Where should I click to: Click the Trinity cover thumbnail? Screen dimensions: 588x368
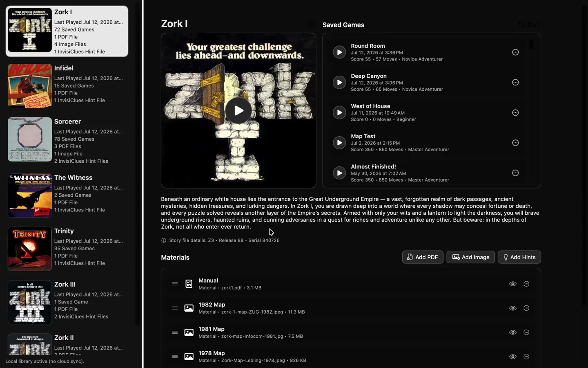(30, 249)
